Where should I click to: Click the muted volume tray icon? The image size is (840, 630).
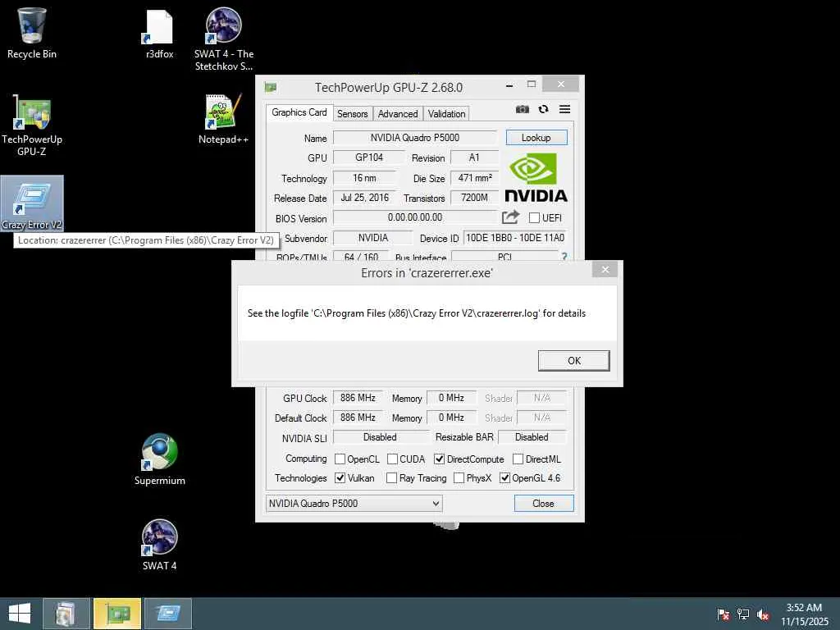coord(763,614)
